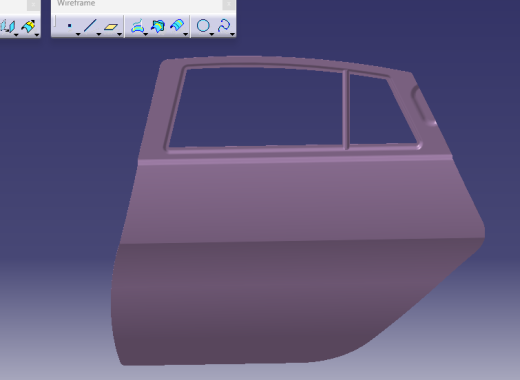
Task: Activate the Projection tool
Action: pos(137,26)
